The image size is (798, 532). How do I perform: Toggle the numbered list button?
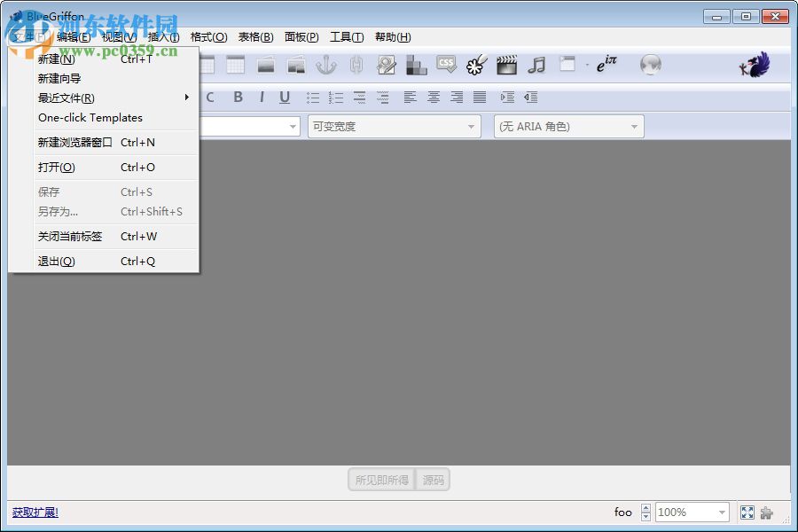pos(336,98)
